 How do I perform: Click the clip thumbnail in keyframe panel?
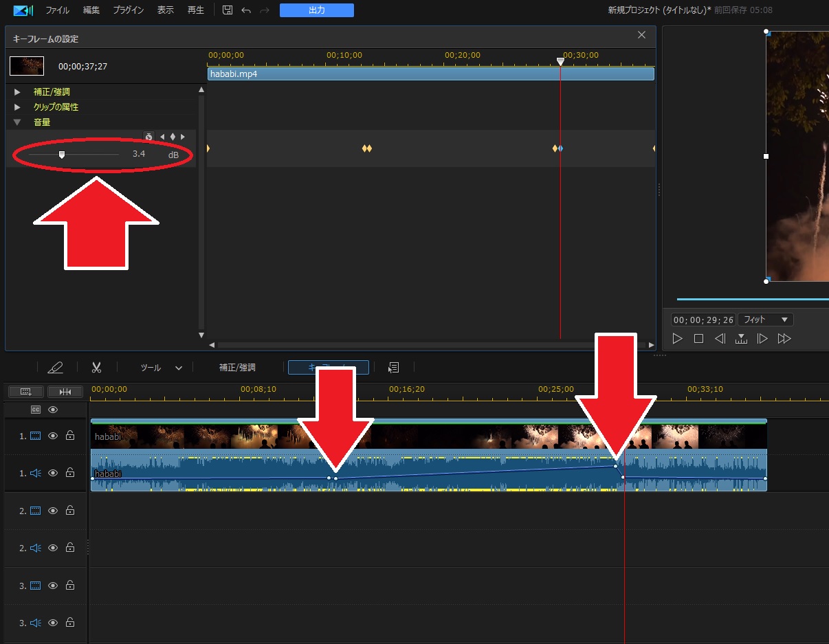(27, 66)
